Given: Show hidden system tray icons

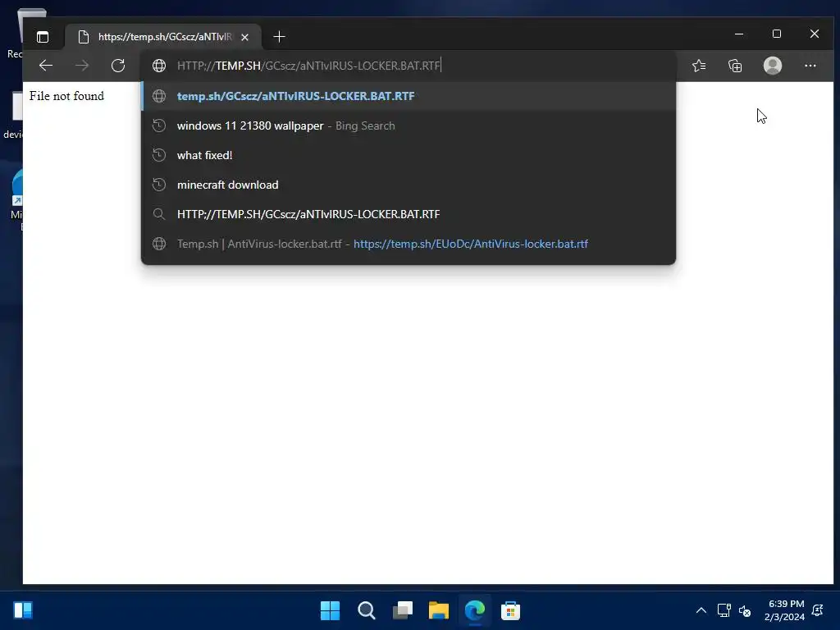Looking at the screenshot, I should pyautogui.click(x=701, y=610).
